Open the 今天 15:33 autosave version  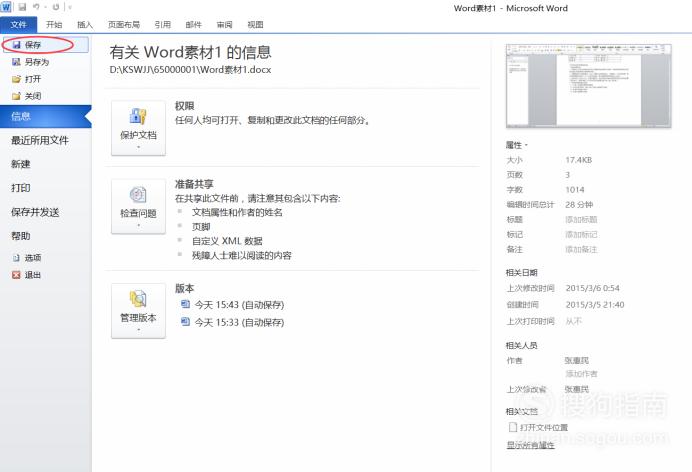(x=233, y=322)
